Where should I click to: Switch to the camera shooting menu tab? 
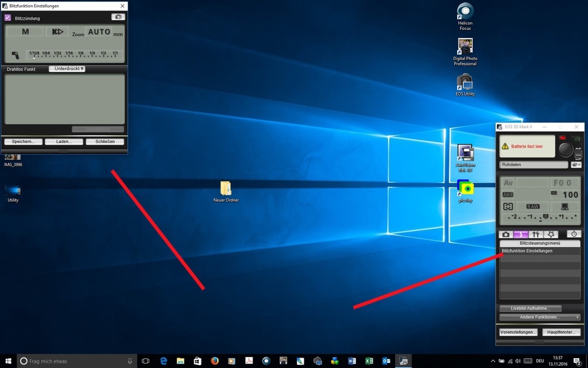coord(506,234)
